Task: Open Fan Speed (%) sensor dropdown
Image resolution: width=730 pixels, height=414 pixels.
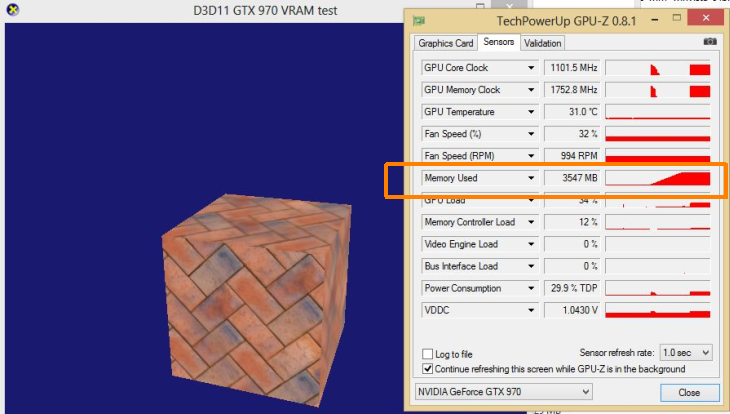Action: pyautogui.click(x=531, y=134)
